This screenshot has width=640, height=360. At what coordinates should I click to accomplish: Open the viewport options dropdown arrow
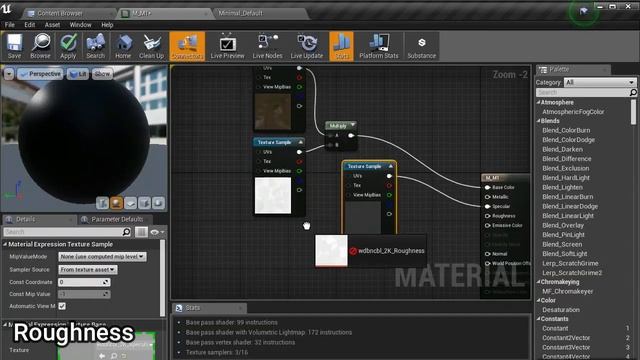pyautogui.click(x=9, y=74)
